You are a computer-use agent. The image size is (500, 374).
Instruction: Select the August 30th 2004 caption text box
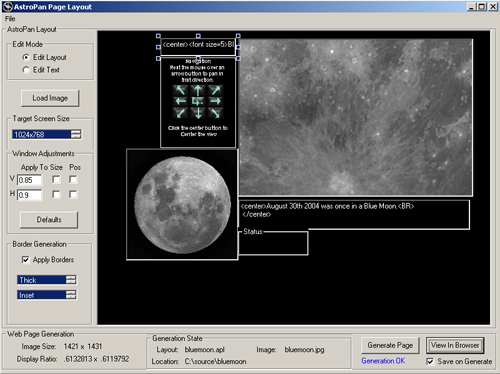(x=354, y=215)
